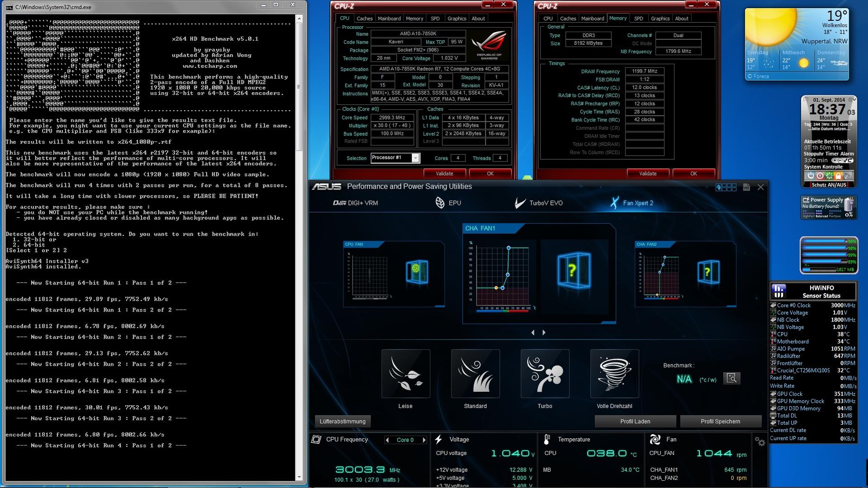
Task: Click the green restart icon in System Kontrolle
Action: [829, 175]
